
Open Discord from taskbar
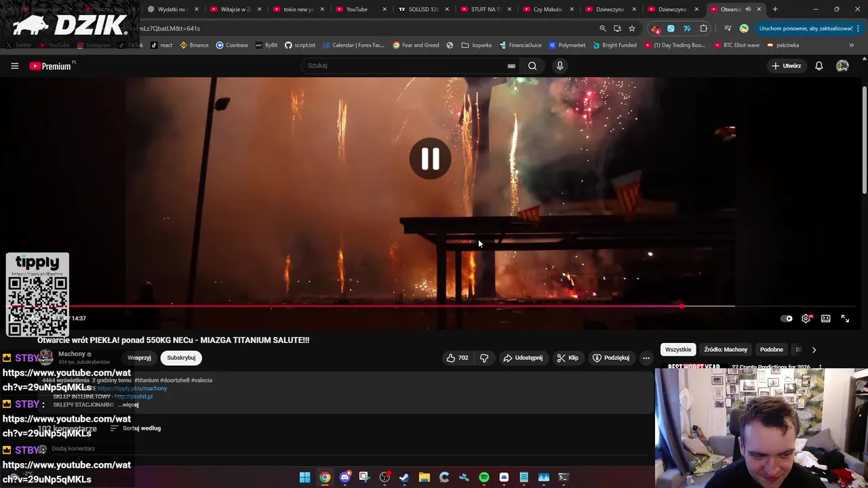[345, 477]
